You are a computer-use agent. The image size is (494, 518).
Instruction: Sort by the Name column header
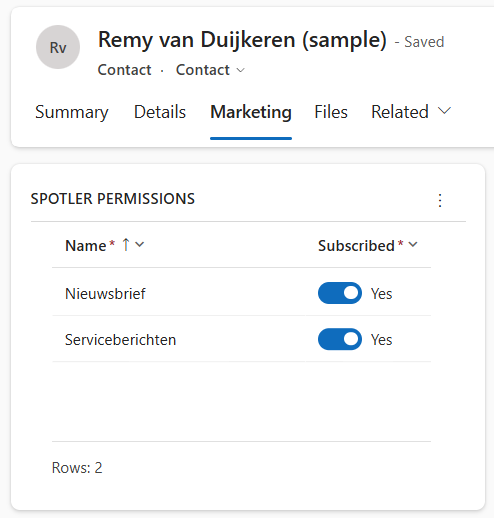(x=86, y=246)
